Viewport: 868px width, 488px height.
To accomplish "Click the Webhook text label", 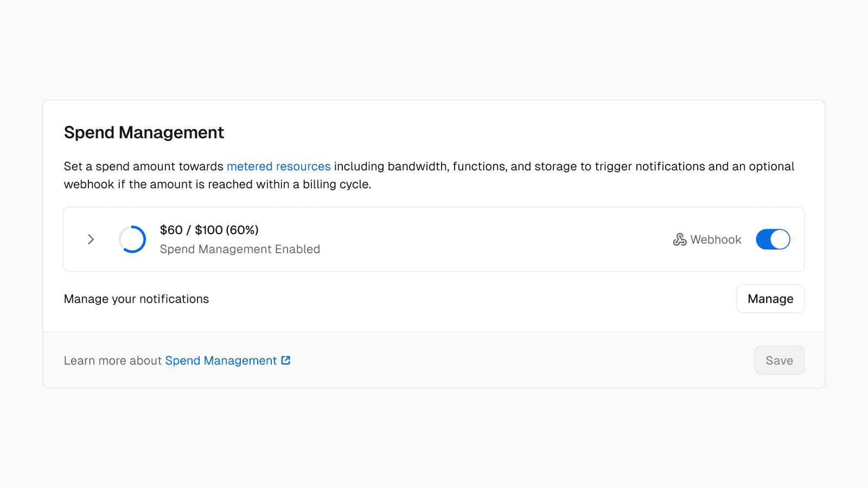I will (716, 240).
